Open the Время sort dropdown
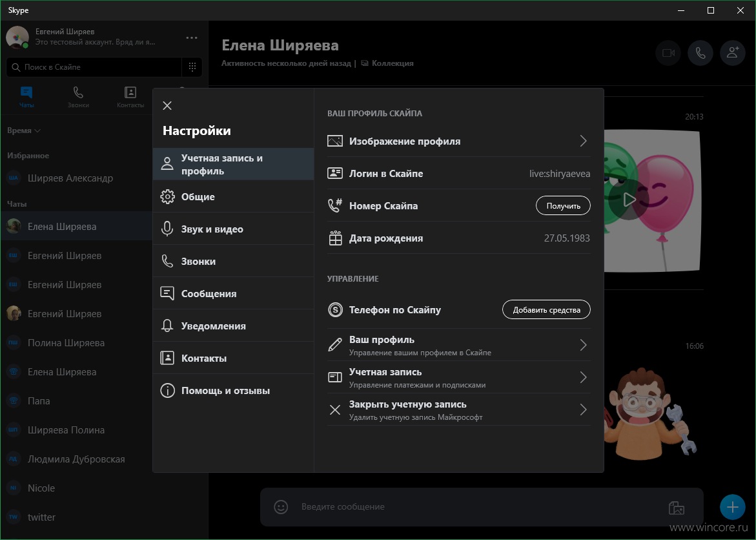 [24, 130]
